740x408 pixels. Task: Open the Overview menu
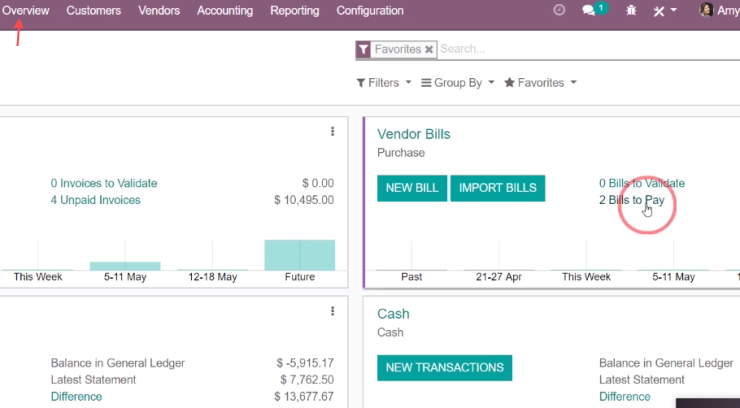[x=25, y=10]
